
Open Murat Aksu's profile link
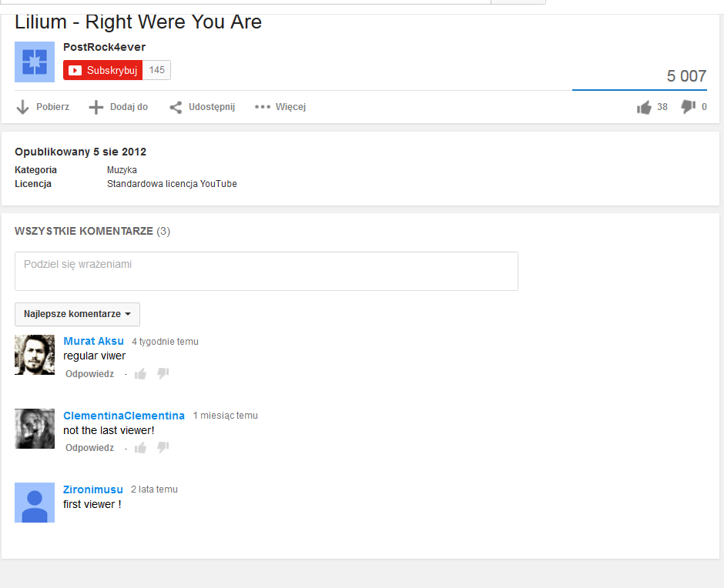coord(94,341)
